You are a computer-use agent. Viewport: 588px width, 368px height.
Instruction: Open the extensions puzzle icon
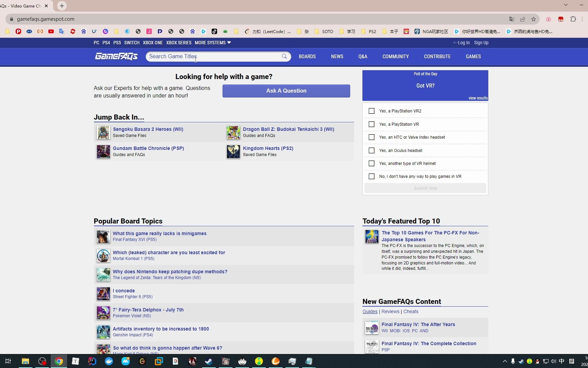573,19
